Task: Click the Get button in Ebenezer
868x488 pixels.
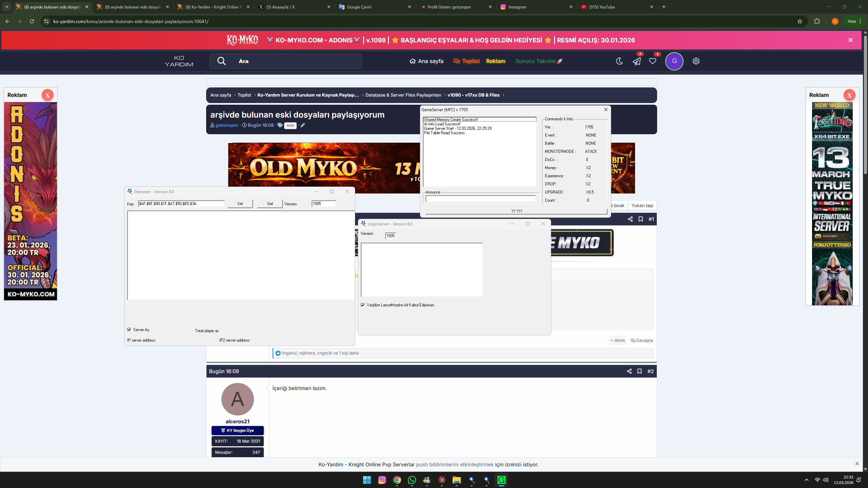Action: click(270, 204)
